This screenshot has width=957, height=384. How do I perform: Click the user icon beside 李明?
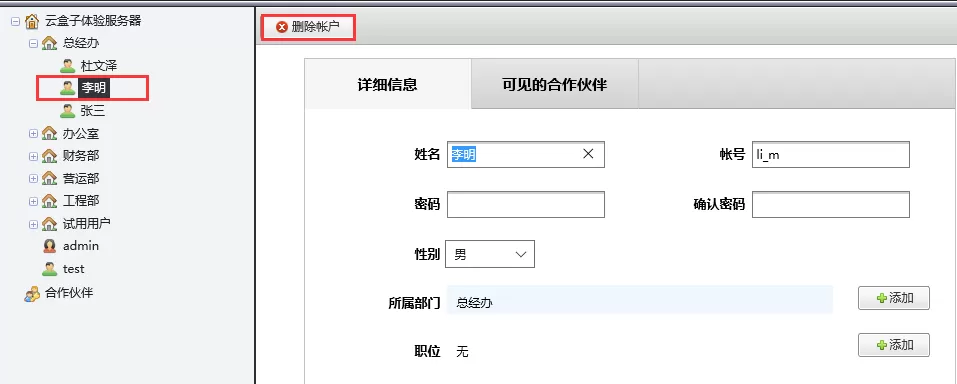[68, 88]
